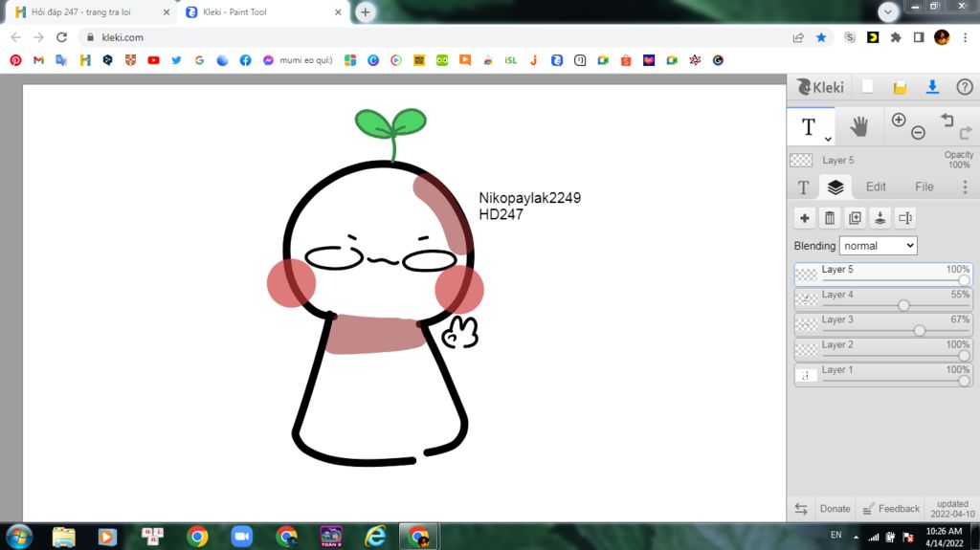The width and height of the screenshot is (980, 550).
Task: Delete the current layer with trash icon
Action: click(x=830, y=218)
